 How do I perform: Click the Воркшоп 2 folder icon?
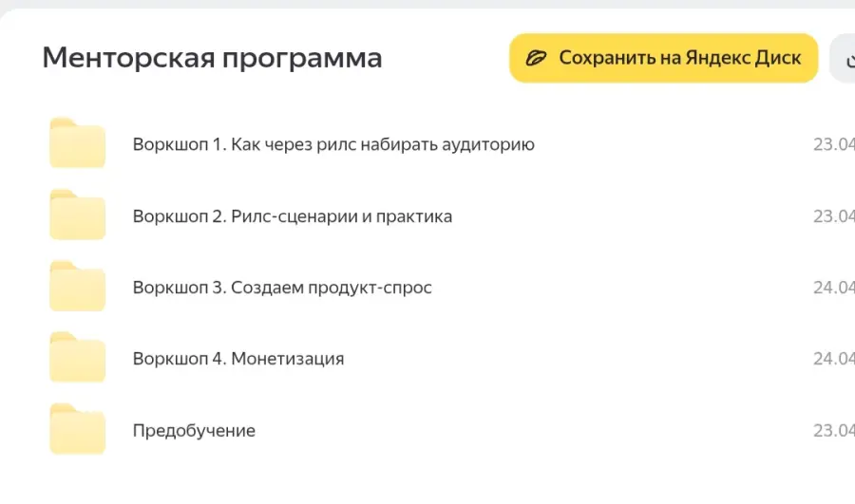coord(77,215)
